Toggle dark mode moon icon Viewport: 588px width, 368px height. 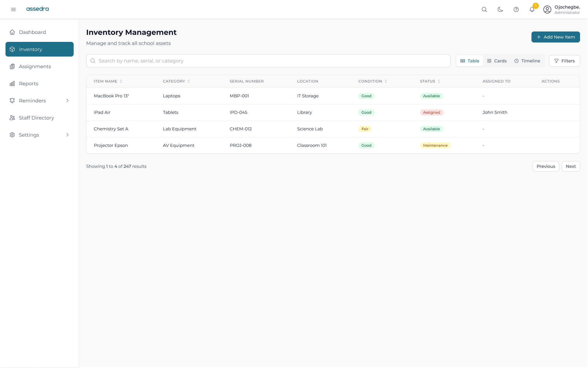(x=500, y=9)
